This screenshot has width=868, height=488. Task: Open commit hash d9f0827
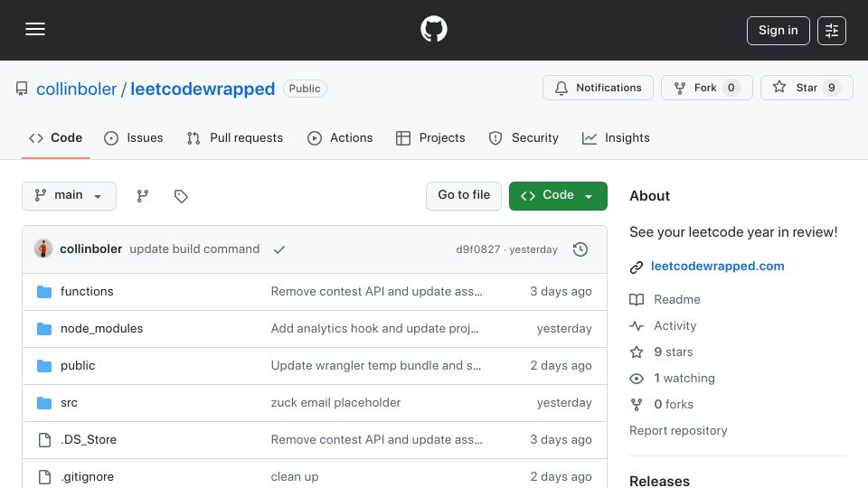[477, 249]
